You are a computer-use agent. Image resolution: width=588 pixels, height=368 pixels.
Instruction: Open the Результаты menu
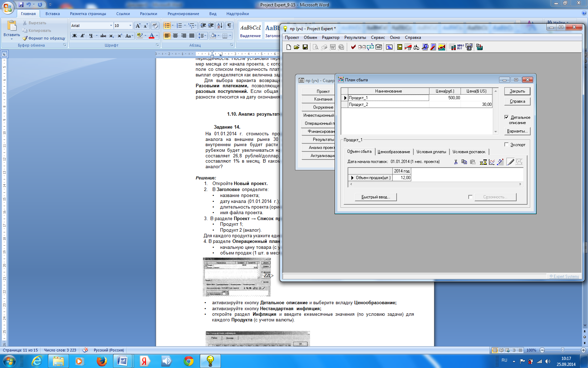coord(355,38)
